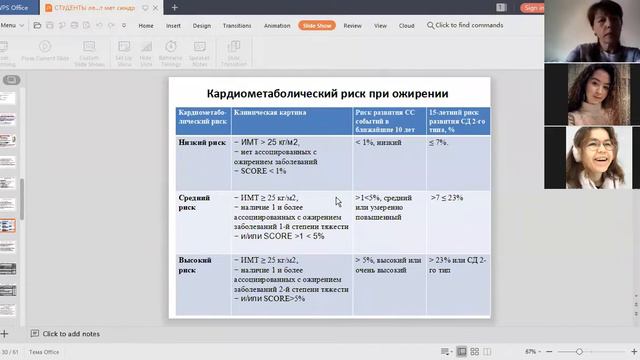Click the Клиническая картина header cell
This screenshot has width=640, height=360.
click(291, 121)
